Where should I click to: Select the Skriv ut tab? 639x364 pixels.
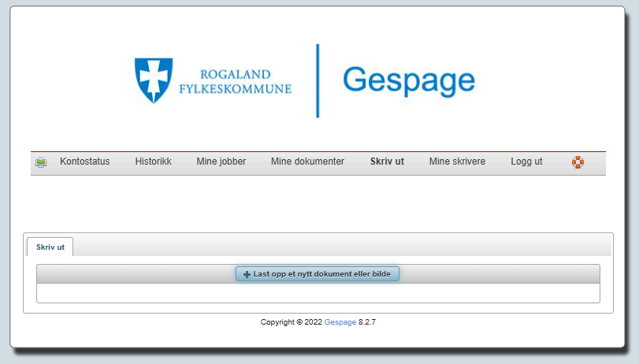[50, 247]
